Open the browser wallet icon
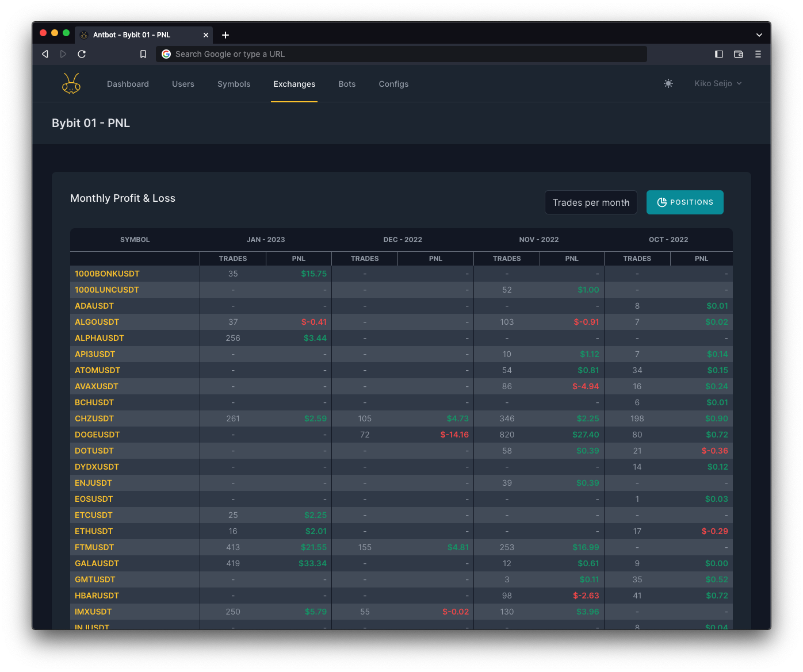 739,54
